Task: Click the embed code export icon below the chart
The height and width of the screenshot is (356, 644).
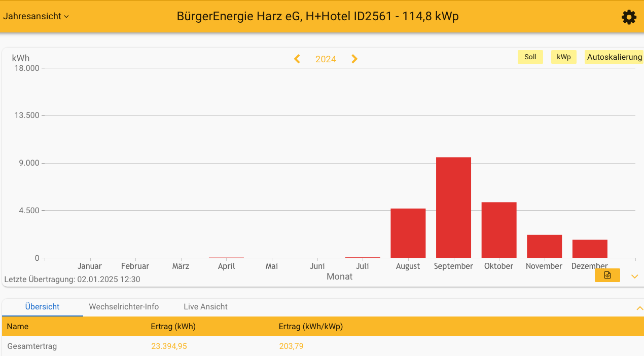Action: [607, 275]
